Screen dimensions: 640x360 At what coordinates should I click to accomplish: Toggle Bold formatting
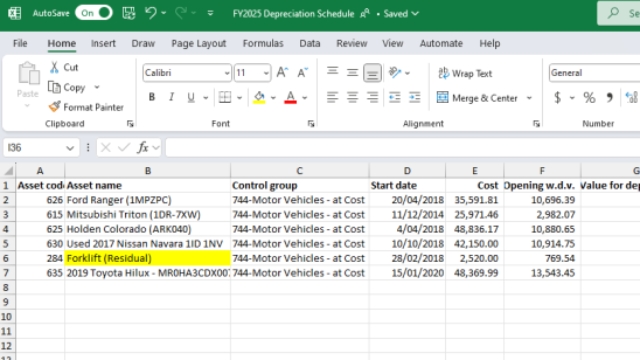pos(152,97)
